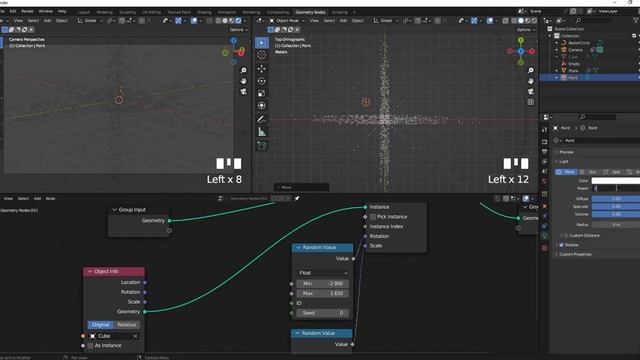Toggle camera view icon in right viewport
This screenshot has height=360, width=640.
531,91
